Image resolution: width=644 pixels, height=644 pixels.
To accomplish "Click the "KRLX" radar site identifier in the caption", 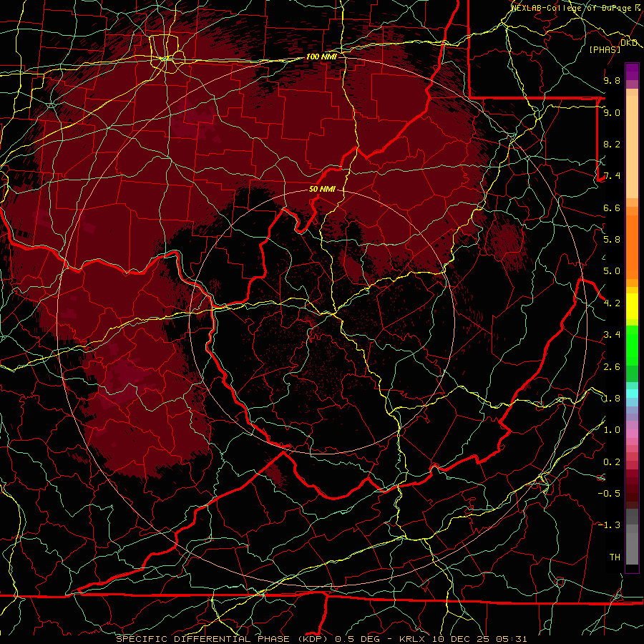I will [x=414, y=639].
